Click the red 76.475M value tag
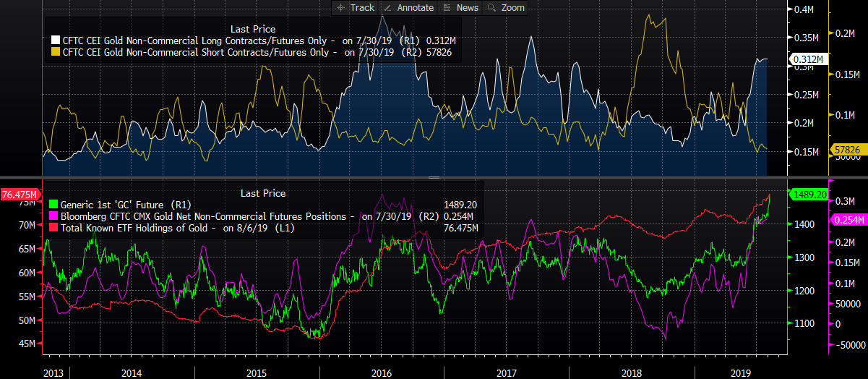Image resolution: width=868 pixels, height=379 pixels. [20, 194]
